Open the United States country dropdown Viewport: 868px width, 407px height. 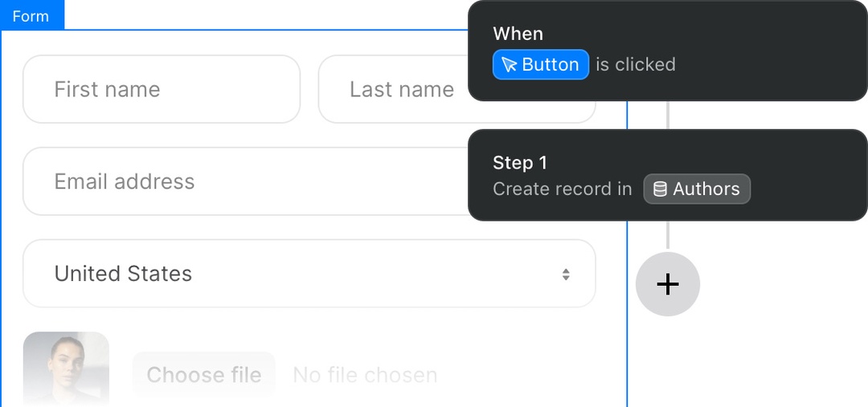[309, 274]
